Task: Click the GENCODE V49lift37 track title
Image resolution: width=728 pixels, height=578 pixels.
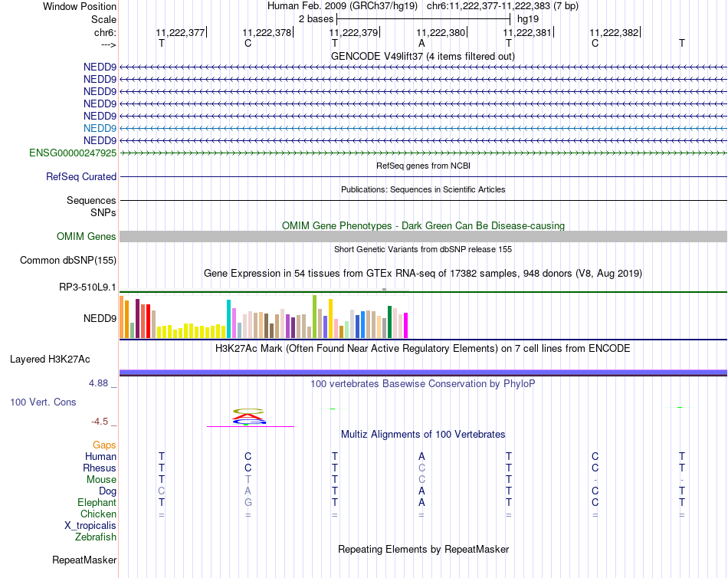Action: click(x=422, y=56)
